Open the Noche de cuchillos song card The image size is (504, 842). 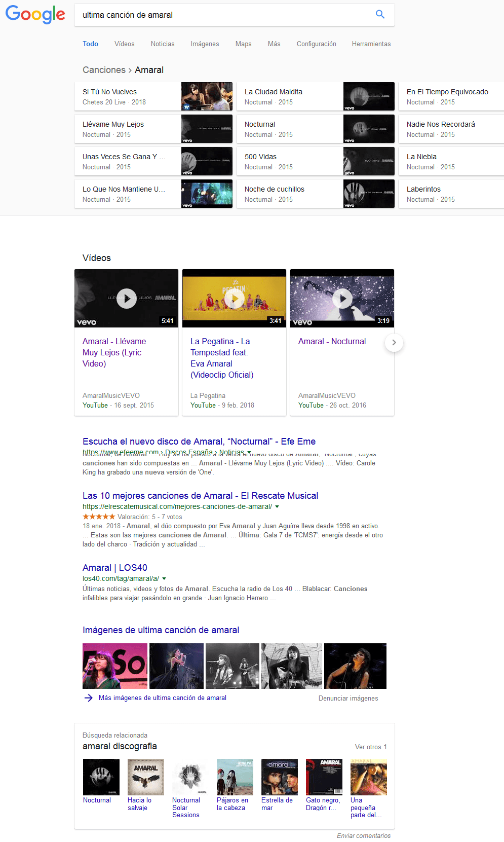point(316,194)
